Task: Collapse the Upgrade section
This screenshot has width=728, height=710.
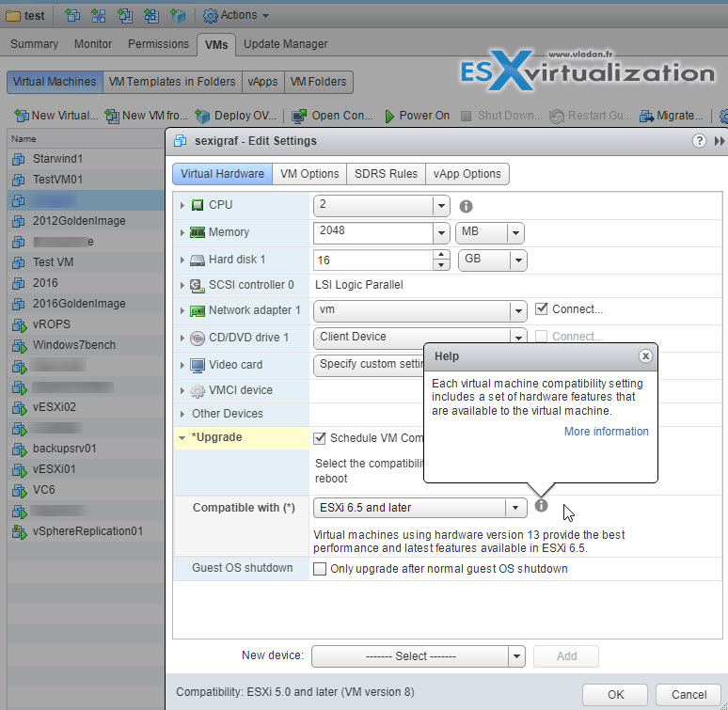Action: point(182,437)
